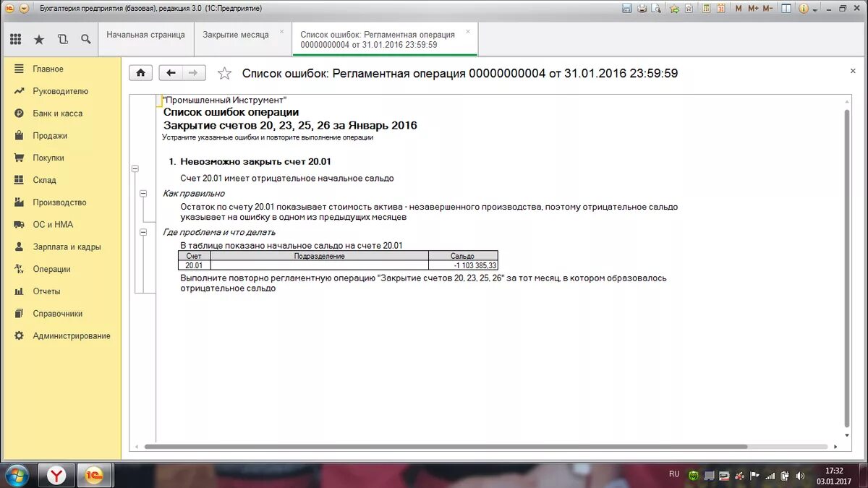Click the Сальдо column header
Viewport: 868px width, 488px height.
coord(463,256)
